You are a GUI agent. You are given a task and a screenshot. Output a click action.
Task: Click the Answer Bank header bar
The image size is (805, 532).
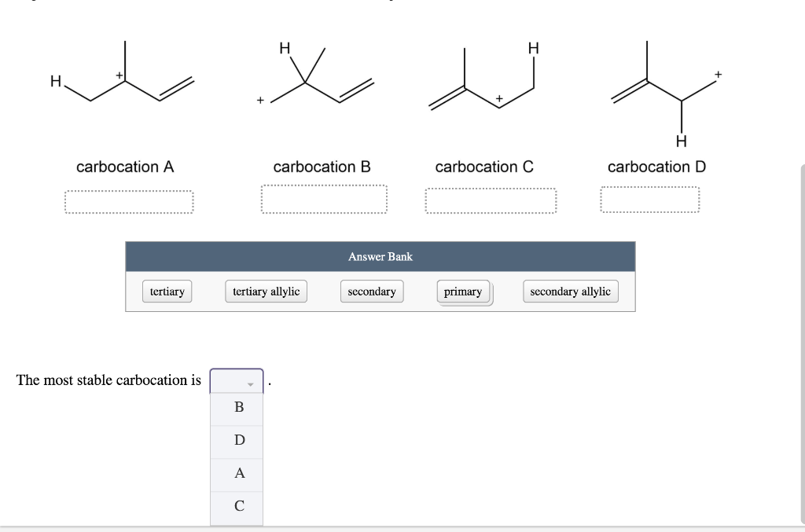pos(380,256)
